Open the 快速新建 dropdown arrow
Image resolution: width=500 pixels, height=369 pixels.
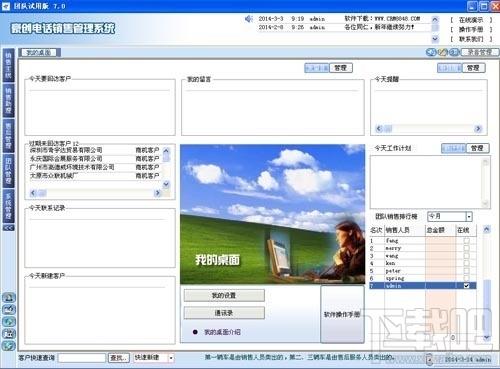coord(171,358)
